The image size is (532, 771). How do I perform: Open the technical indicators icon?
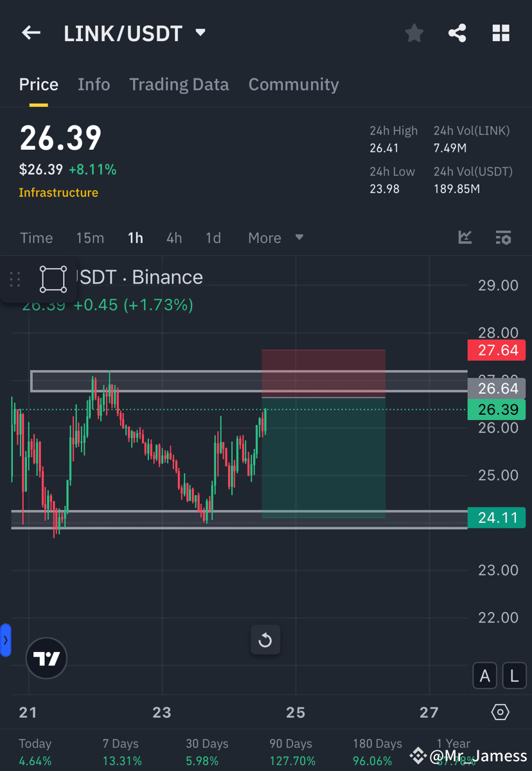[465, 237]
